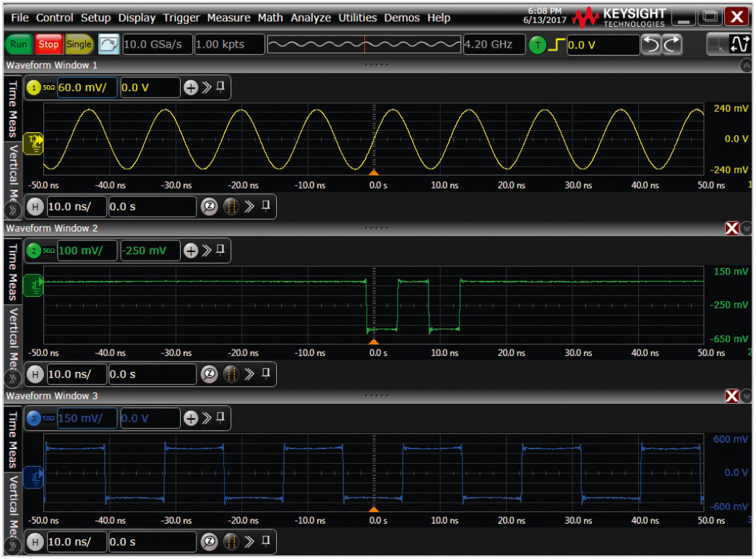
Task: Open the Trigger menu
Action: (181, 18)
